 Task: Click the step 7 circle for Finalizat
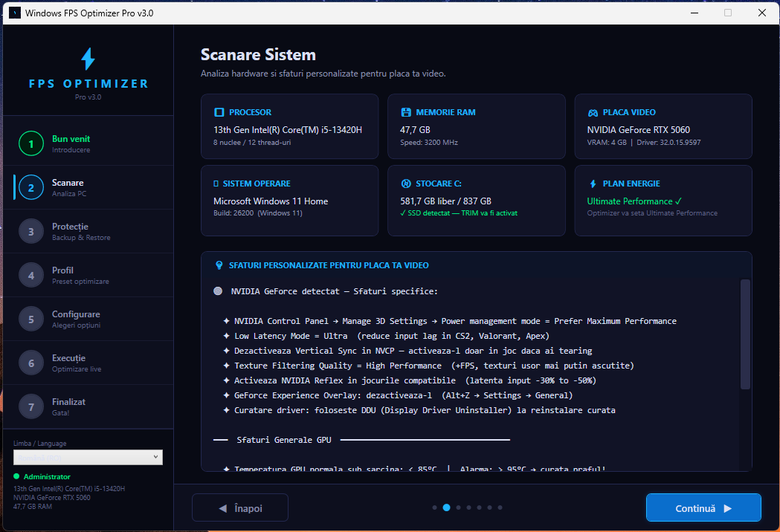[x=30, y=406]
